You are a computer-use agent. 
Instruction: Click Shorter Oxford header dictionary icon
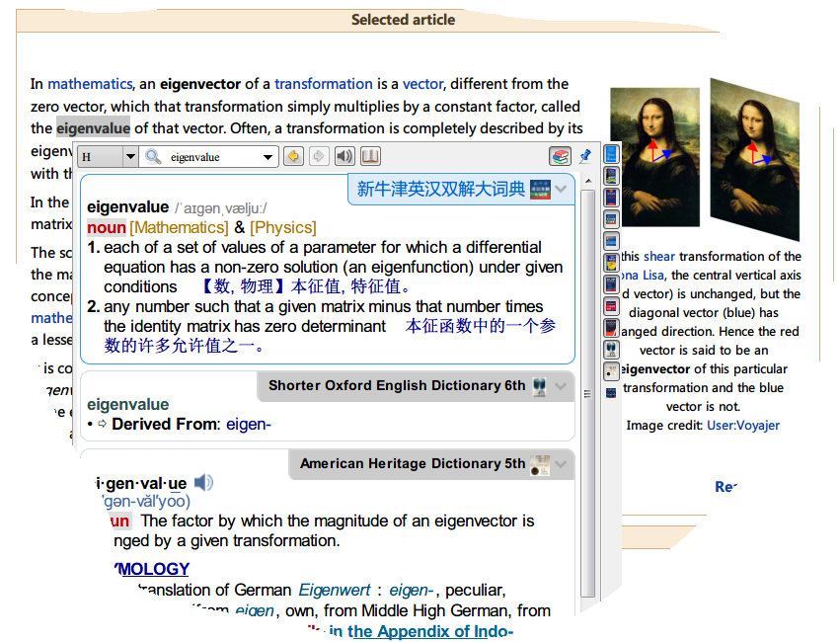point(540,386)
